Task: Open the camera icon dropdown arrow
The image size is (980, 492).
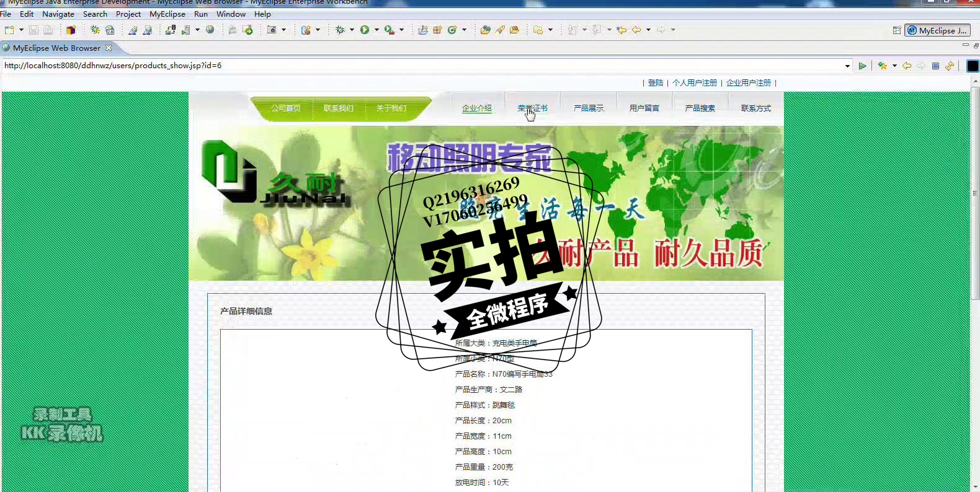Action: (x=284, y=30)
